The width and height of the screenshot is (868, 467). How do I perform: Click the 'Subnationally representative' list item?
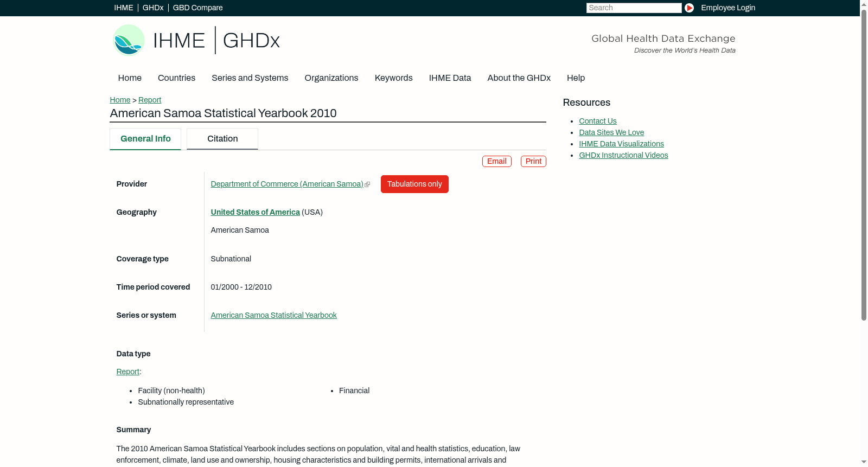[186, 402]
